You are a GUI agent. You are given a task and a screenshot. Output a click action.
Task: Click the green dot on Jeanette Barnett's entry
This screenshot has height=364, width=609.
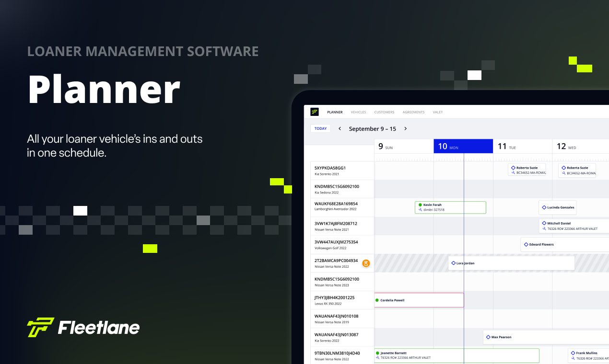(x=377, y=353)
